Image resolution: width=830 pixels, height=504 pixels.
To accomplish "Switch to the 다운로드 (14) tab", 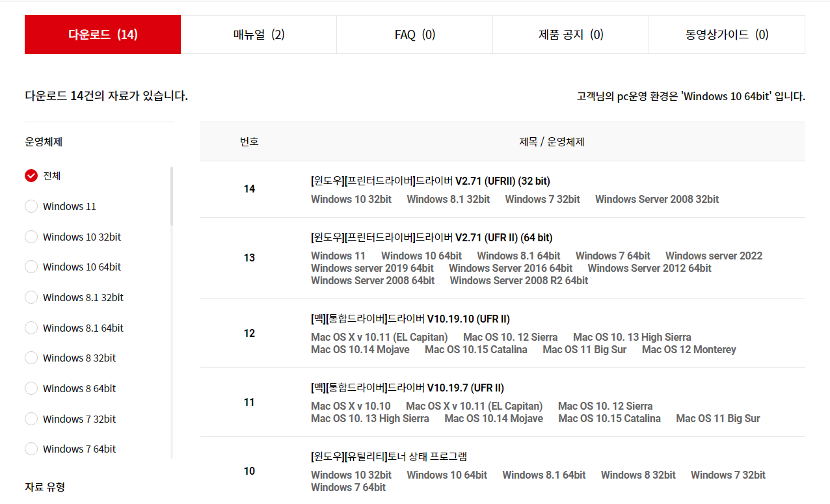I will point(103,34).
